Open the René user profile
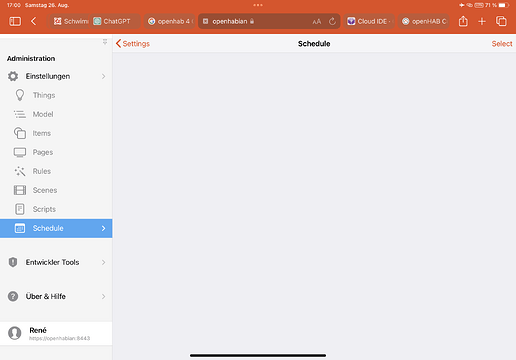516x360 pixels. click(56, 333)
